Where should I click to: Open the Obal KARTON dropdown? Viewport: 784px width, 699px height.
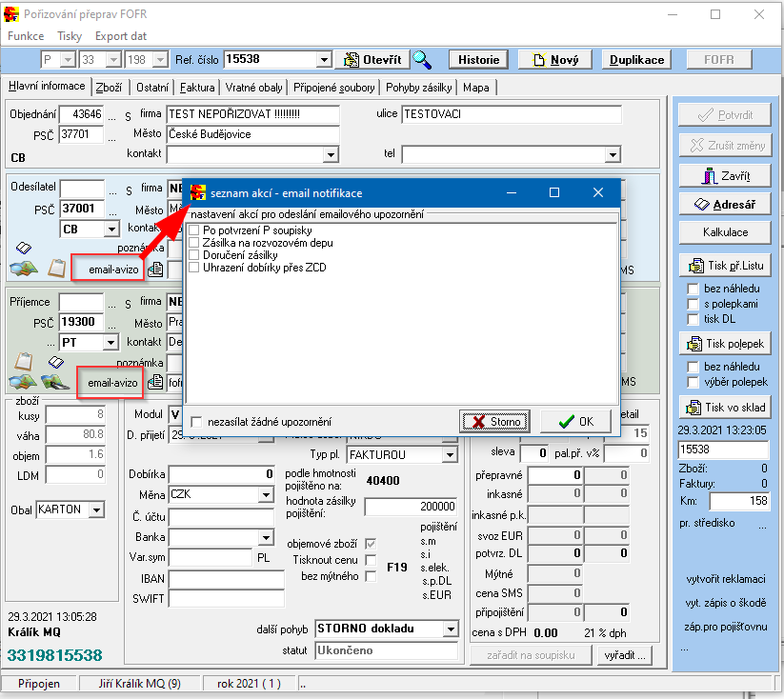pyautogui.click(x=95, y=510)
